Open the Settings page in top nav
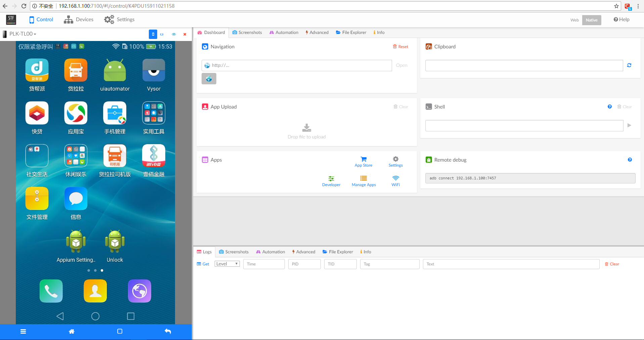 coord(119,19)
